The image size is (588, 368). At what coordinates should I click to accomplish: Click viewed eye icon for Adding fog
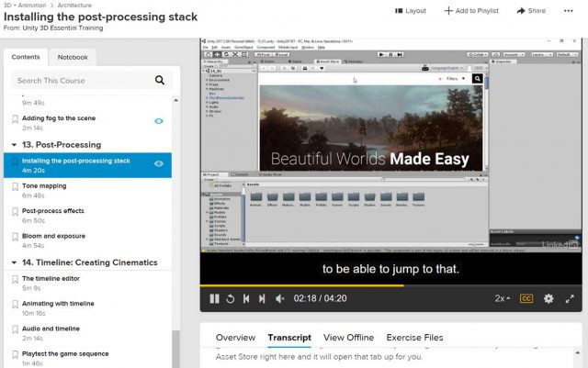[x=159, y=121]
